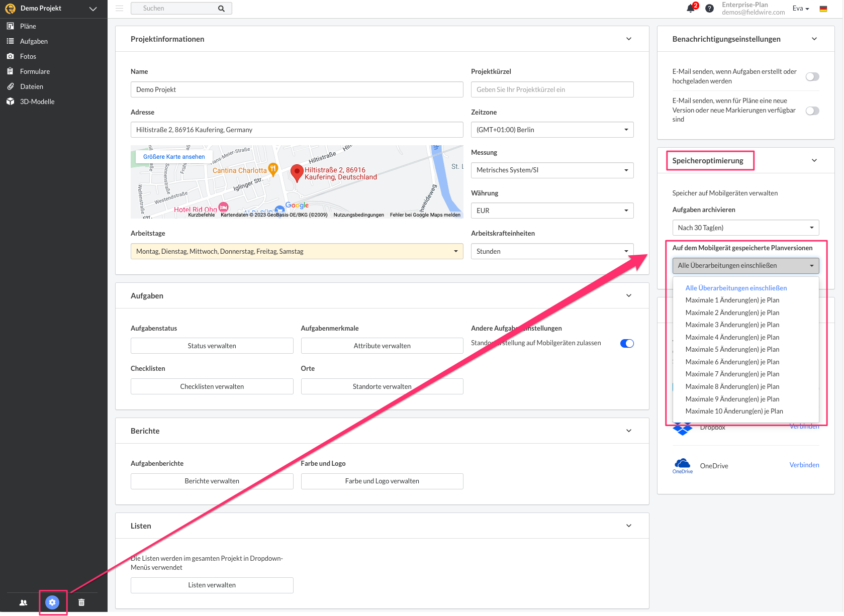Open Größere Karte ansehen map link
Image resolution: width=844 pixels, height=616 pixels.
pyautogui.click(x=174, y=157)
